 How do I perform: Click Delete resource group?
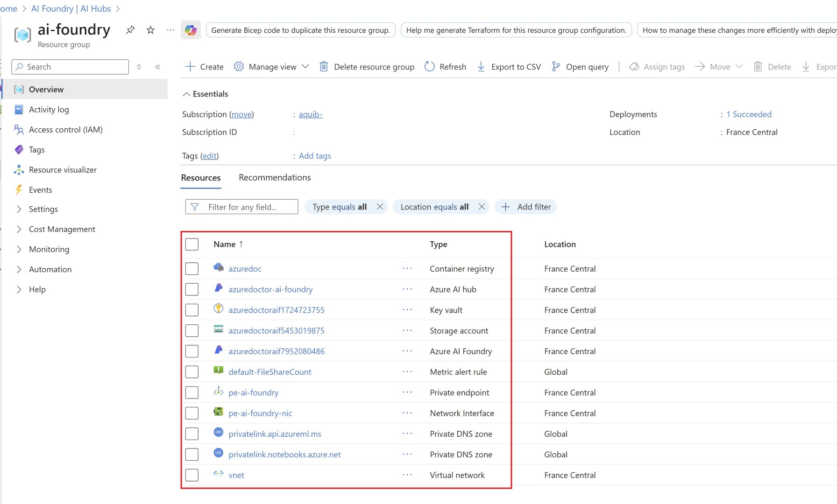pyautogui.click(x=367, y=67)
